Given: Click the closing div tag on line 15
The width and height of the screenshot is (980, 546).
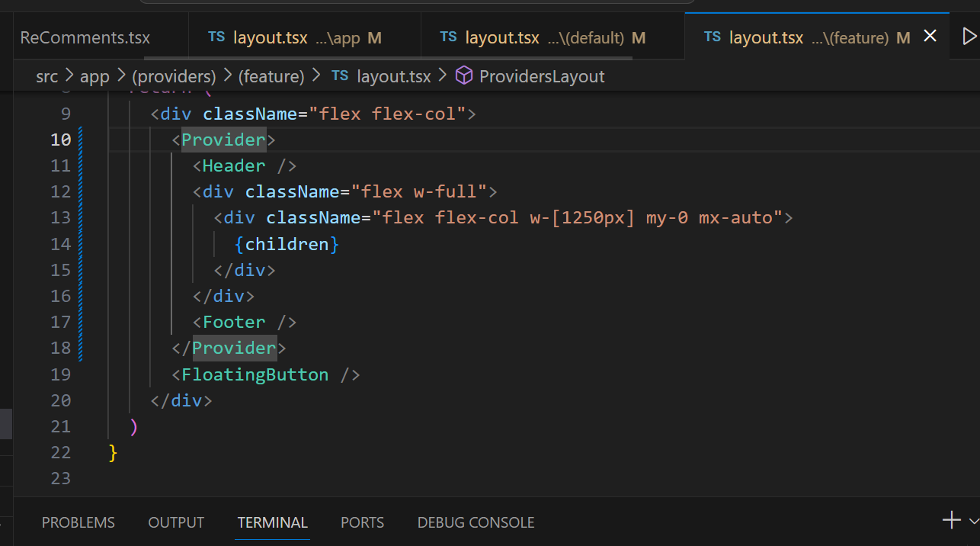Looking at the screenshot, I should point(245,270).
